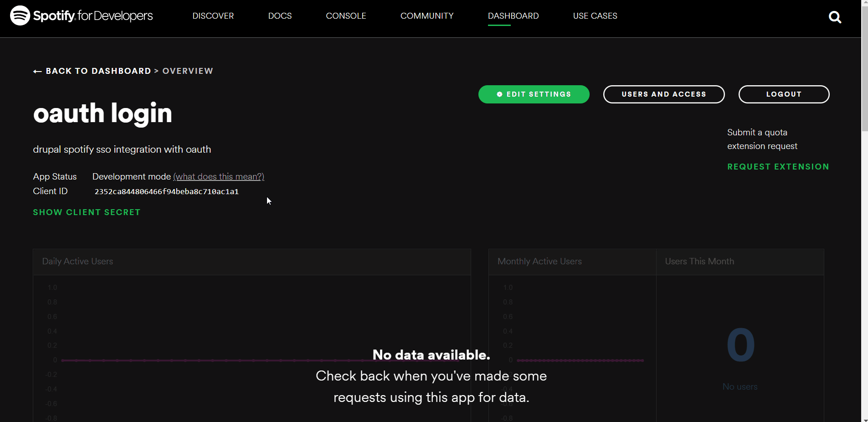Click Request Extension link
868x422 pixels.
click(778, 167)
